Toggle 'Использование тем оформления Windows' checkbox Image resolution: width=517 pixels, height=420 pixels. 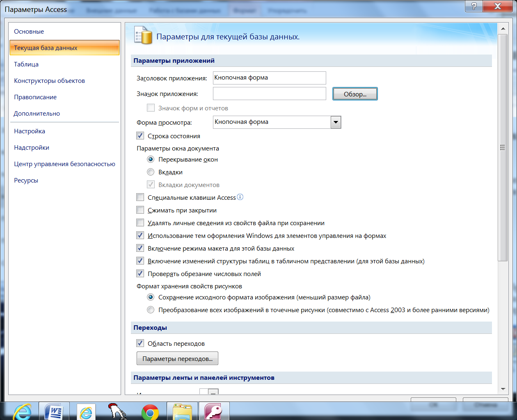(140, 235)
